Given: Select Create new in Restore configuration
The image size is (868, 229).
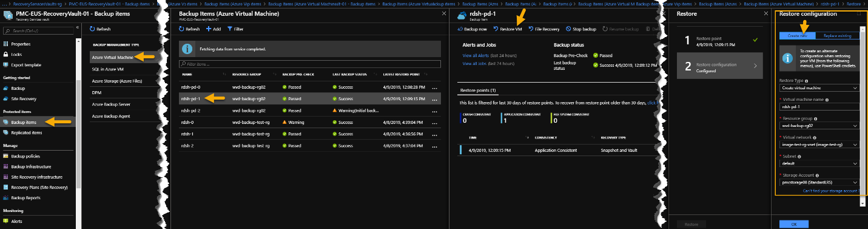Looking at the screenshot, I should pyautogui.click(x=797, y=36).
